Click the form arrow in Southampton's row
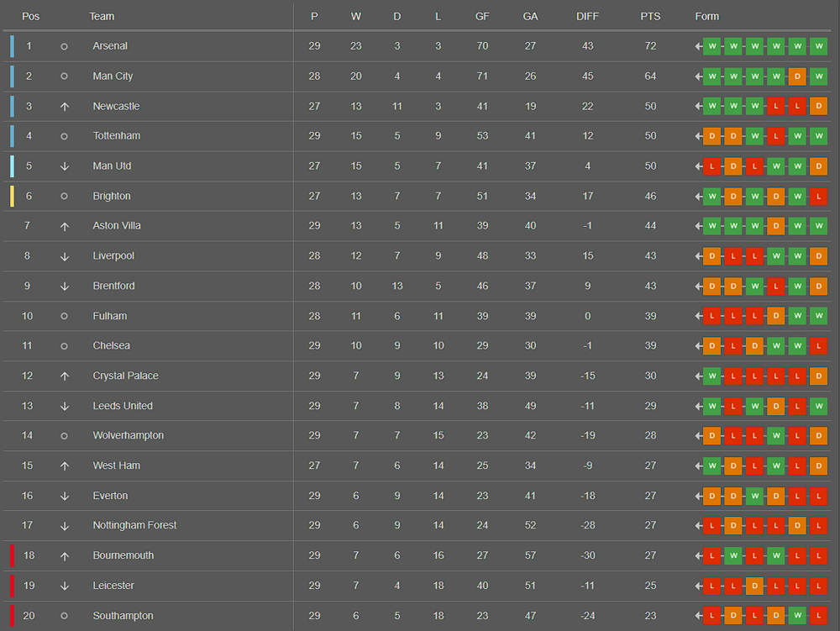The image size is (840, 631). click(698, 616)
